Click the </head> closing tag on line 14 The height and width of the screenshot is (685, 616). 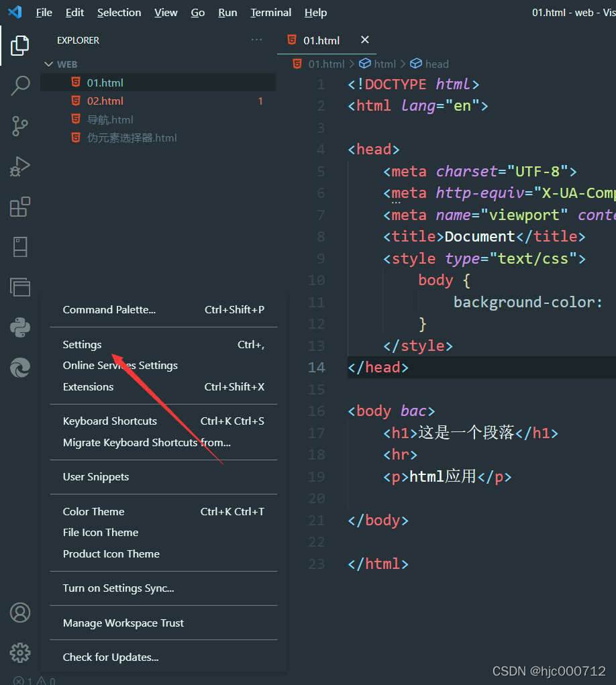click(x=378, y=368)
